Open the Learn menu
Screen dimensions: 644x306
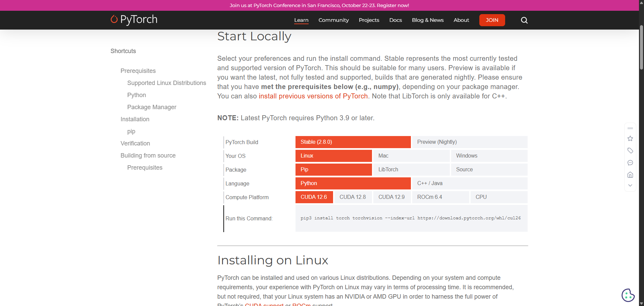click(x=301, y=20)
